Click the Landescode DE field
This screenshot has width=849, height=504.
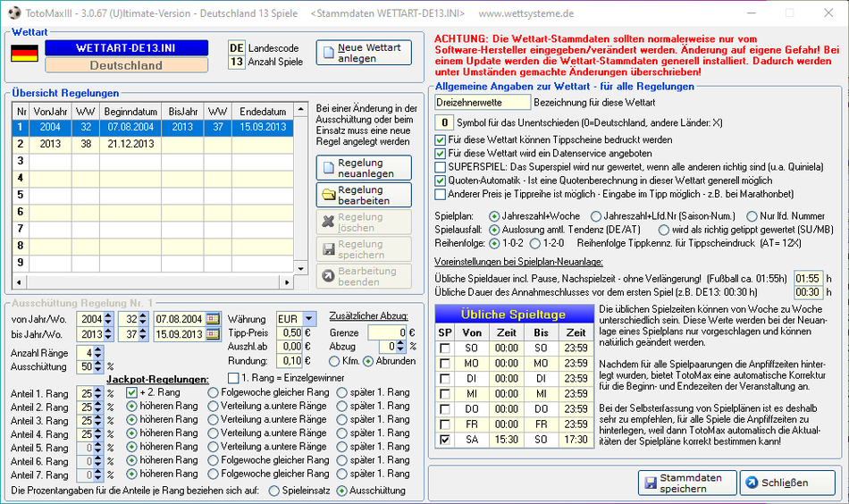pos(237,47)
